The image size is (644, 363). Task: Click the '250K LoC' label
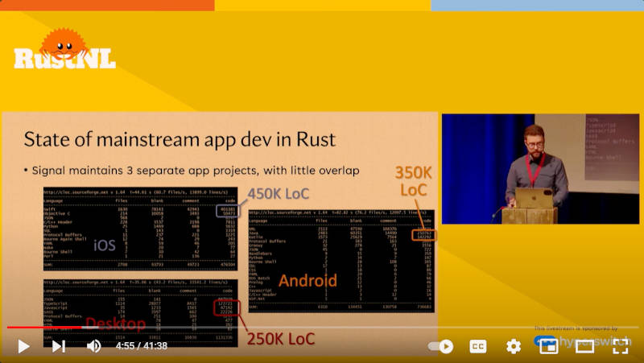click(x=281, y=339)
